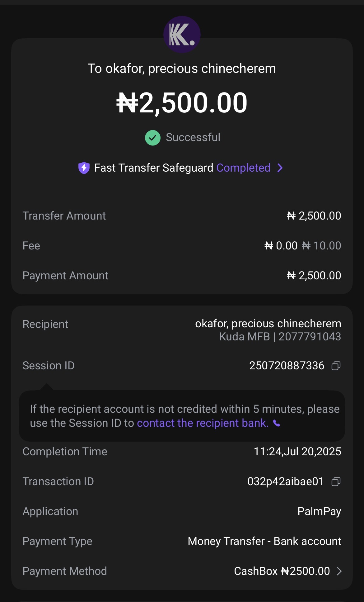Image resolution: width=364 pixels, height=602 pixels.
Task: Tap the phone icon beside recipient bank link
Action: (x=277, y=423)
